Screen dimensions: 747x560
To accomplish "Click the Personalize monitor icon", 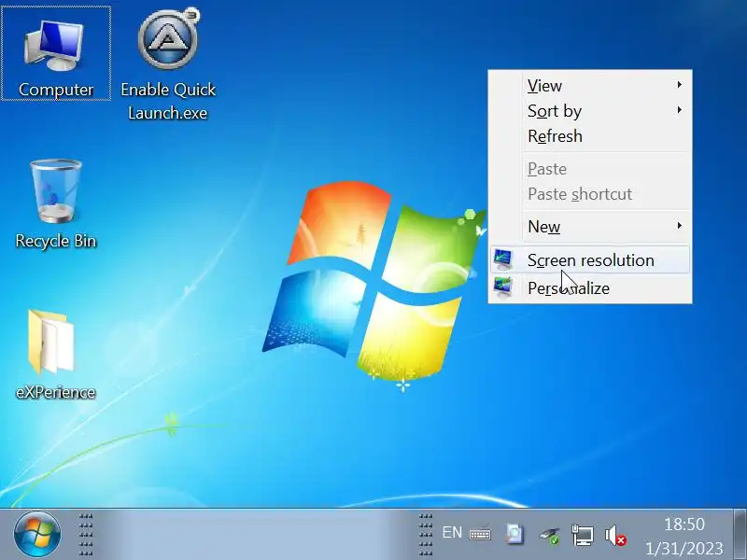I will click(x=502, y=287).
